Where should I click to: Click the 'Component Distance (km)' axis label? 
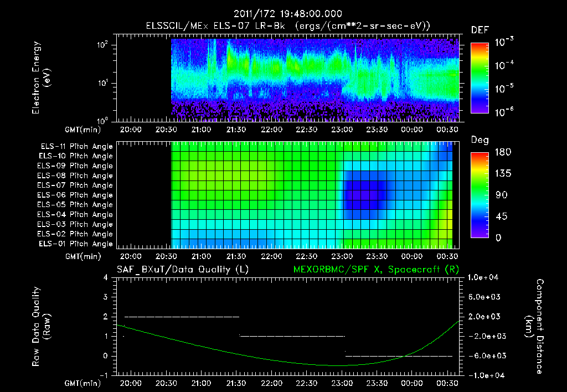pyautogui.click(x=534, y=327)
